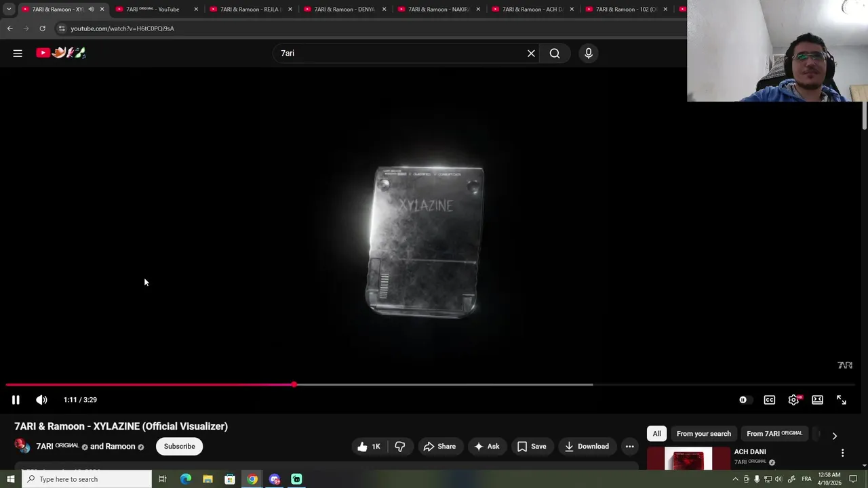The width and height of the screenshot is (868, 488).
Task: Mute audio from the XYLAZINE tab speaker icon
Action: tap(91, 9)
